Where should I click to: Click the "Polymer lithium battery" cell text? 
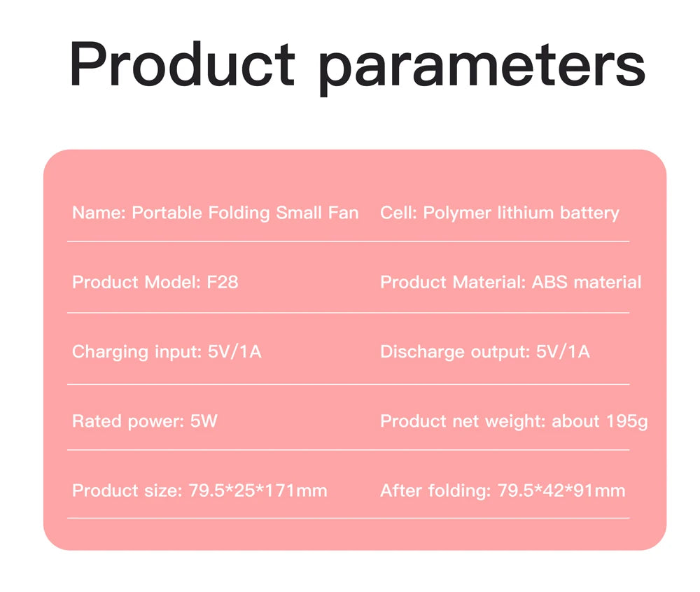coord(521,213)
